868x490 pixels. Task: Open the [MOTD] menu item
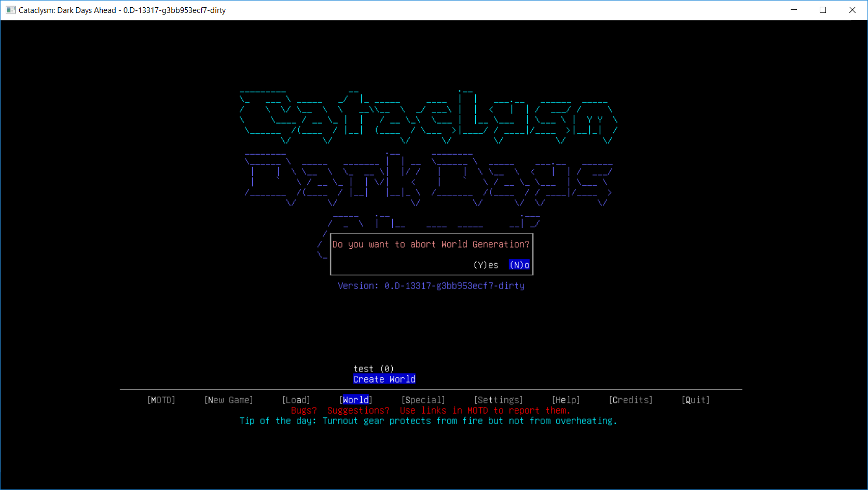point(161,400)
